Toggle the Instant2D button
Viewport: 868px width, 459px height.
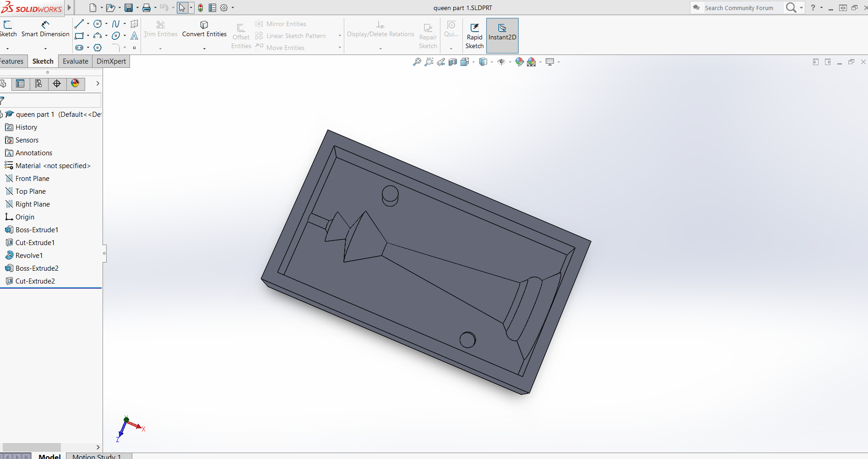coord(502,36)
